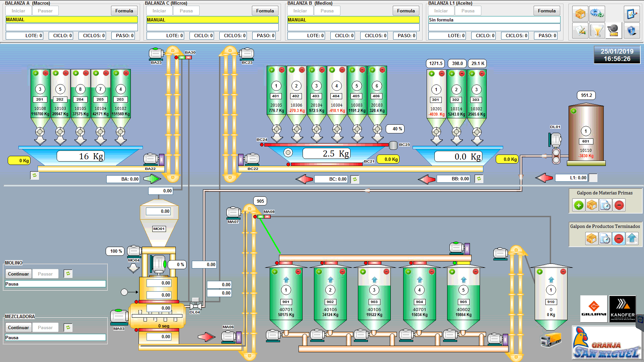This screenshot has width=644, height=362.
Task: Toggle the BA30 diverter valve indicator
Action: point(185,58)
